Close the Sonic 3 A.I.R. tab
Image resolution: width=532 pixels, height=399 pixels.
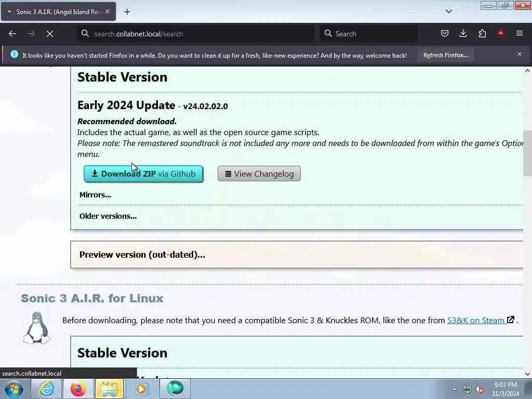coord(108,11)
